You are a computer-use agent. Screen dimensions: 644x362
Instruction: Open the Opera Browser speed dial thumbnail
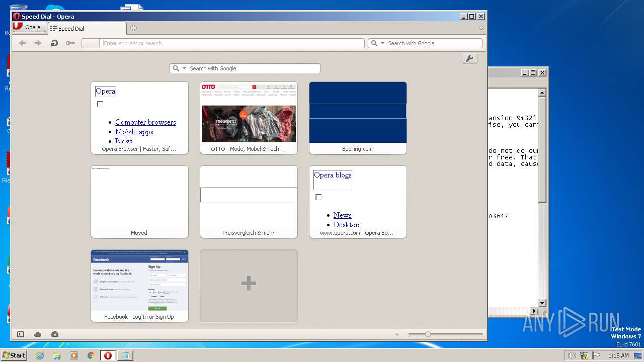click(139, 118)
